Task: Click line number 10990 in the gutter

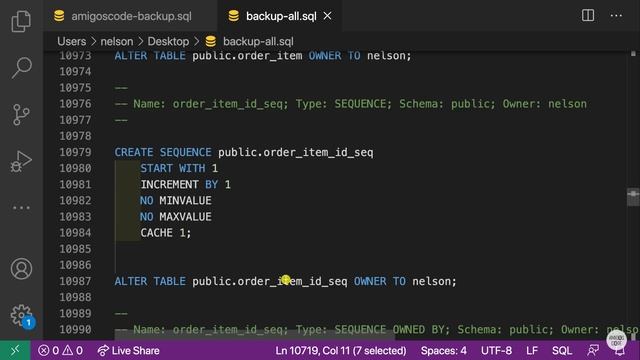Action: point(75,329)
